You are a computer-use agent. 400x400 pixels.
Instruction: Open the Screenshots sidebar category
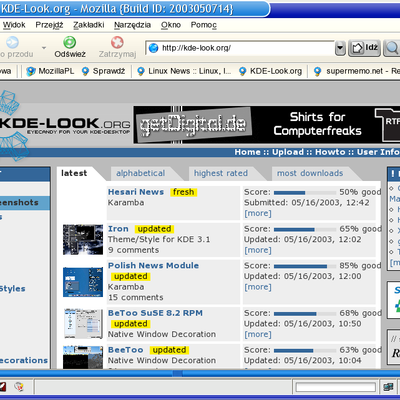point(19,202)
